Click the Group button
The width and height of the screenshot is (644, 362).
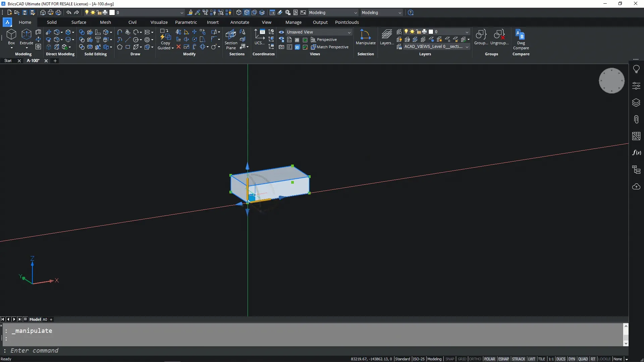click(481, 35)
